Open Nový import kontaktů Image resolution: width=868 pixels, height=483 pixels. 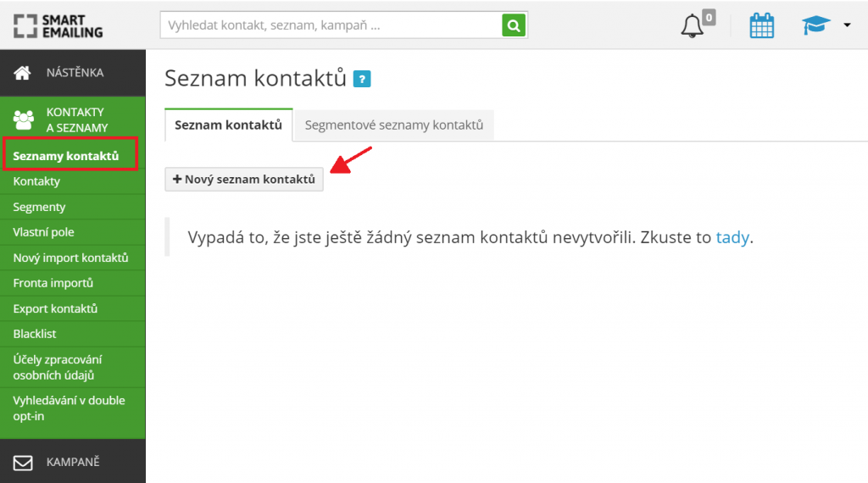tap(70, 258)
